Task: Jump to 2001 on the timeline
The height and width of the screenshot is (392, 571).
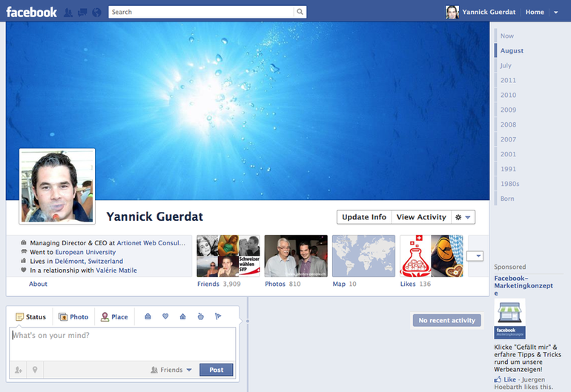Action: point(508,154)
